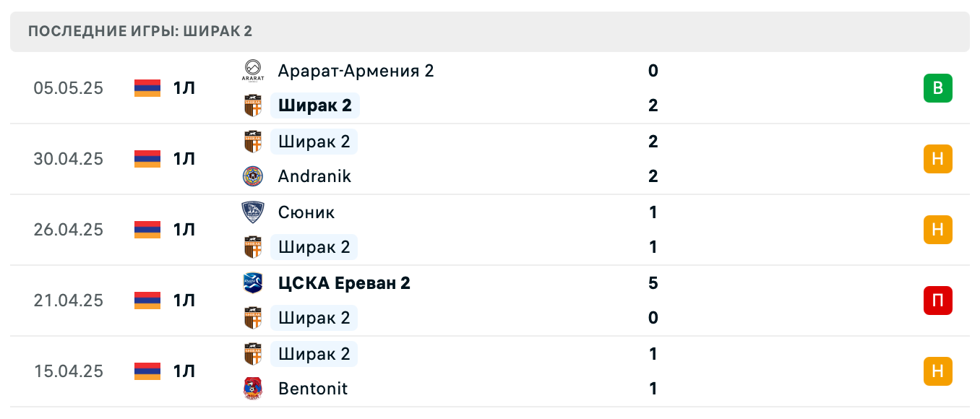980x419 pixels.
Task: Select the Andranik team emblem
Action: coord(252,176)
